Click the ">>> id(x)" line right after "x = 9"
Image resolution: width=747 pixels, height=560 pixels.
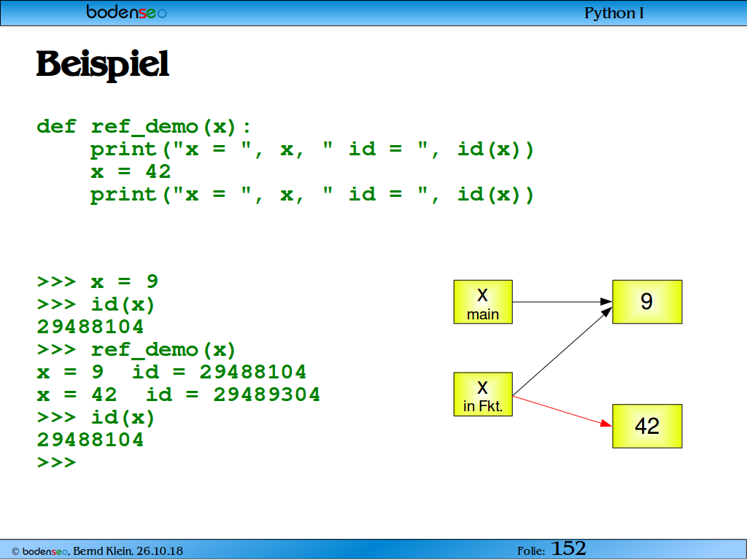(x=96, y=304)
